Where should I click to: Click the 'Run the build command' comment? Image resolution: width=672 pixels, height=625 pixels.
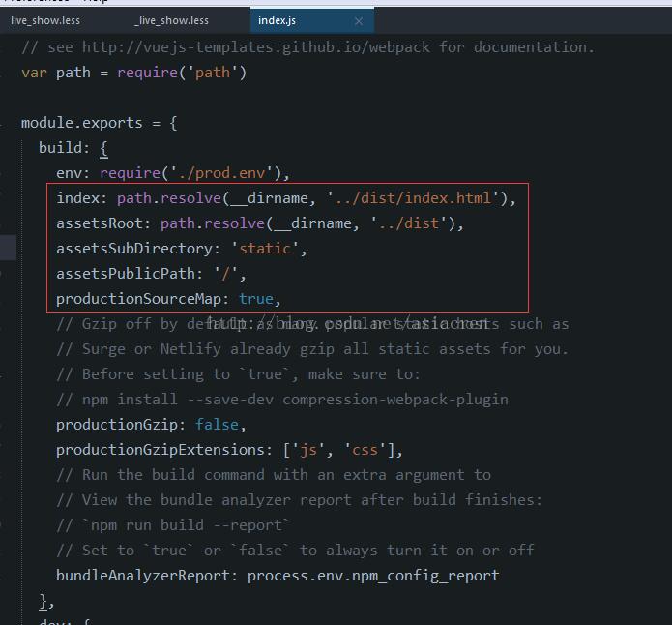[x=274, y=475]
